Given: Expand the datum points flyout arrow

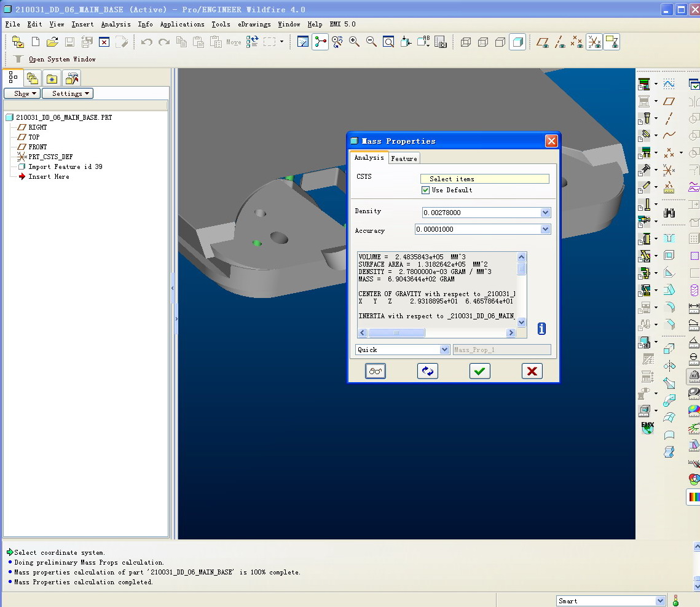Looking at the screenshot, I should pyautogui.click(x=681, y=152).
